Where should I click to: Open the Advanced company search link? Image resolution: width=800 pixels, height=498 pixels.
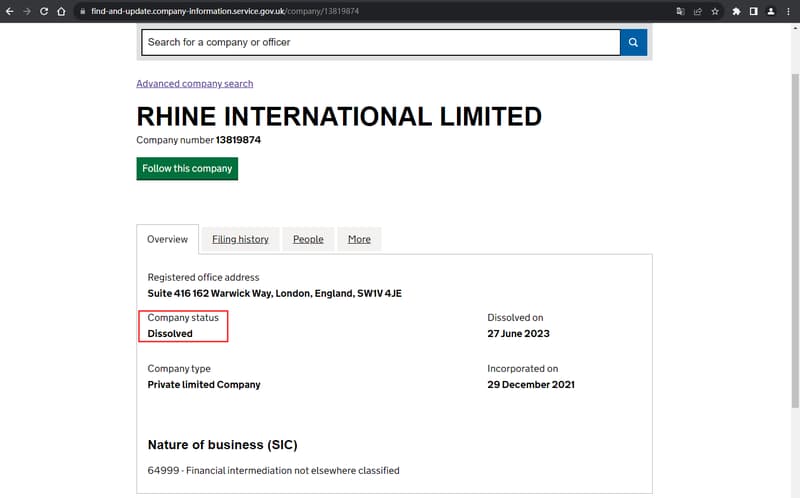(194, 84)
